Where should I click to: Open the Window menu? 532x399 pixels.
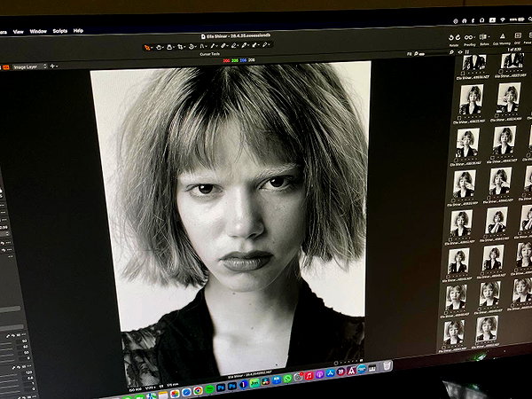(x=38, y=31)
